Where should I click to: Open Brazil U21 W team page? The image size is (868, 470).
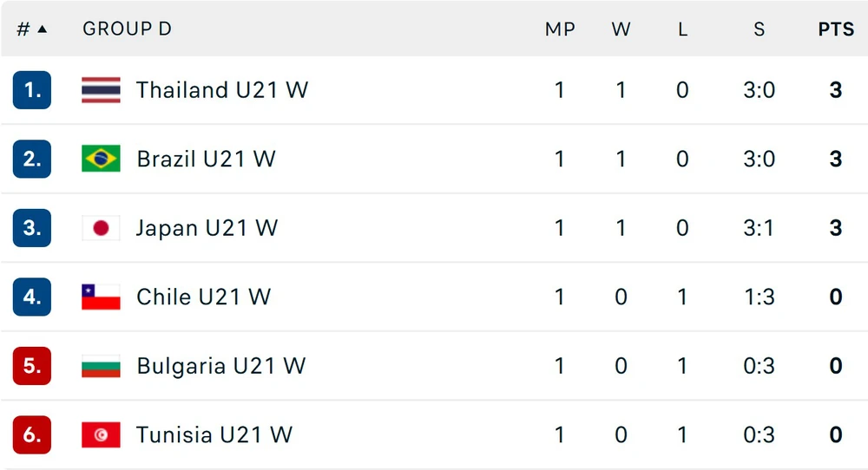[206, 160]
